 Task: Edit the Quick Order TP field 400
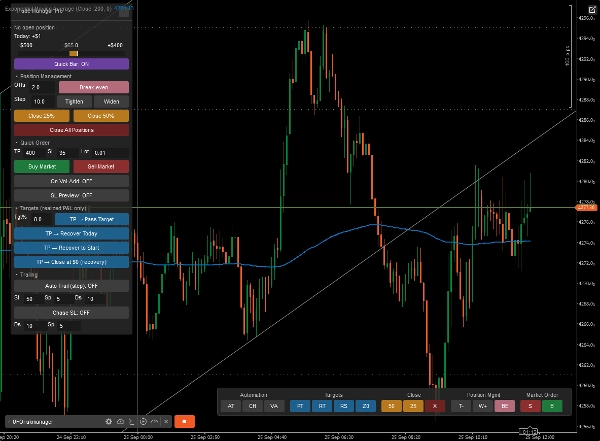point(34,153)
